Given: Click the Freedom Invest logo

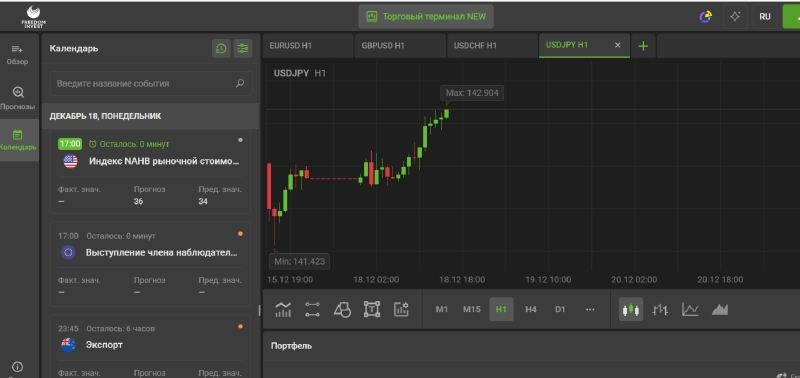Looking at the screenshot, I should click(x=34, y=16).
